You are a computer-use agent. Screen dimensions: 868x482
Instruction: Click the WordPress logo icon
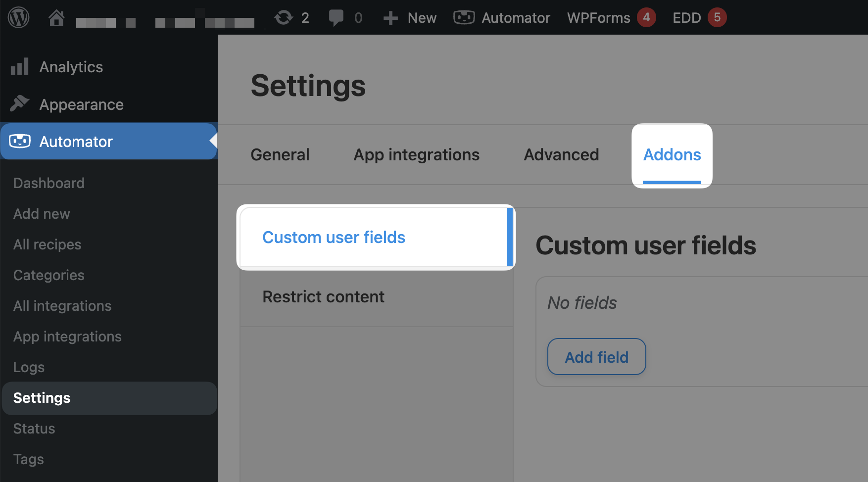point(19,18)
